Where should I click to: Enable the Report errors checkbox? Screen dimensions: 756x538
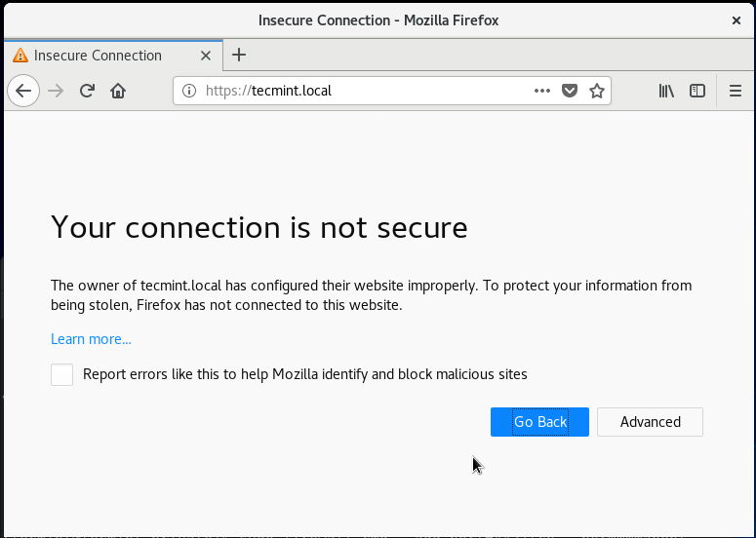coord(62,374)
